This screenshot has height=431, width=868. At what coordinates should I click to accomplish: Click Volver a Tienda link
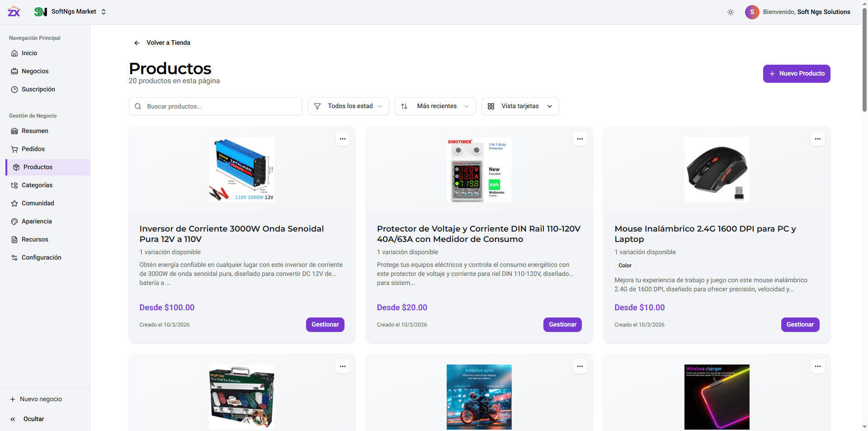(x=161, y=43)
